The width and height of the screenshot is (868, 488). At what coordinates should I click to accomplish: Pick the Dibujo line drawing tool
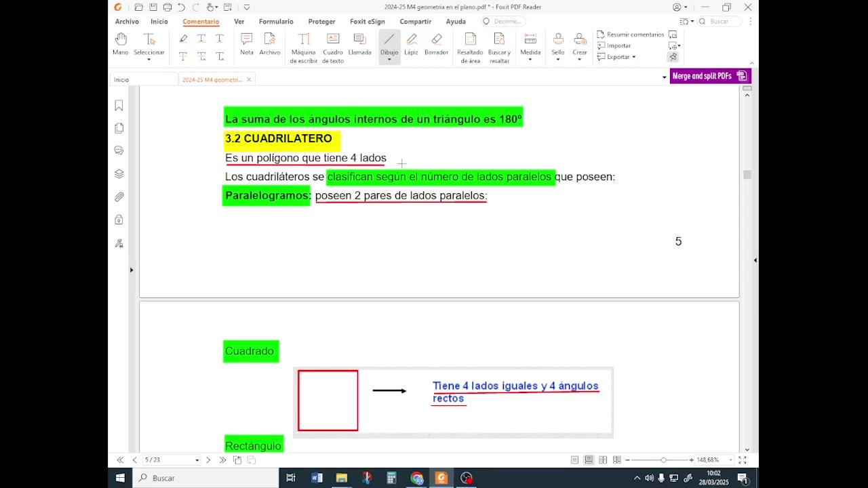click(x=389, y=42)
